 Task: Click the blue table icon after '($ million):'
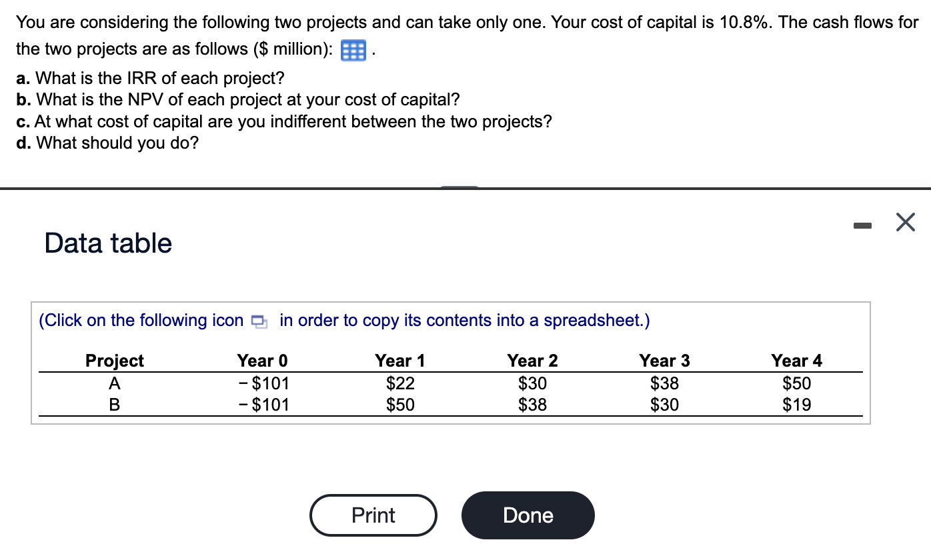click(x=354, y=49)
